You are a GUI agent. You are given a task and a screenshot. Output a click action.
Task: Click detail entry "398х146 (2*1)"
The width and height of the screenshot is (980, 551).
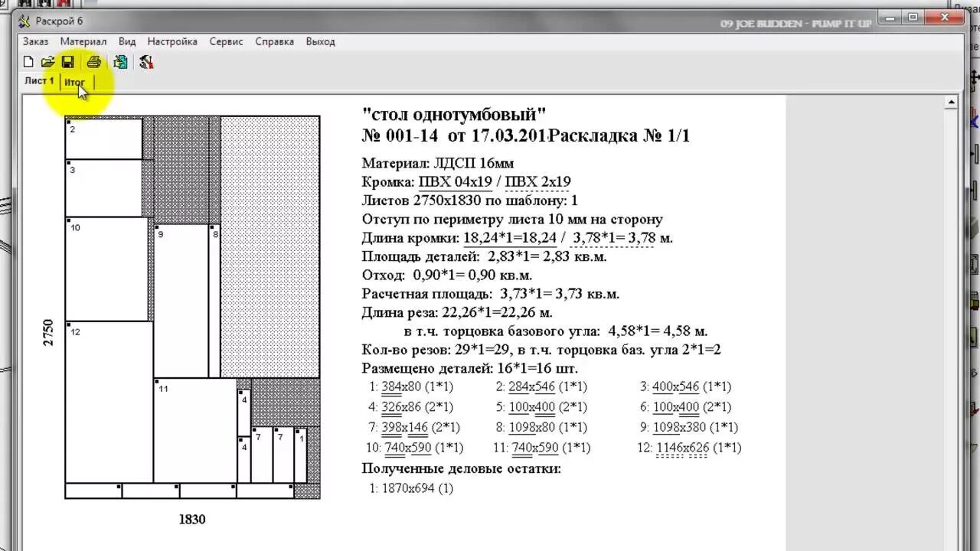420,427
